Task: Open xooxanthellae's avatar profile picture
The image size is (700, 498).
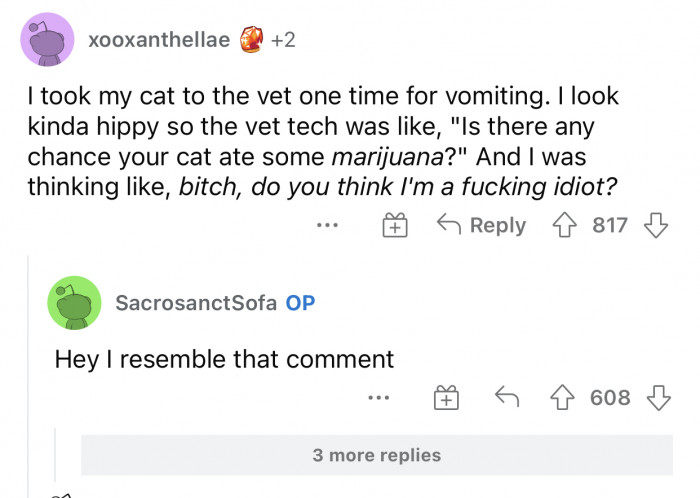Action: pyautogui.click(x=45, y=40)
